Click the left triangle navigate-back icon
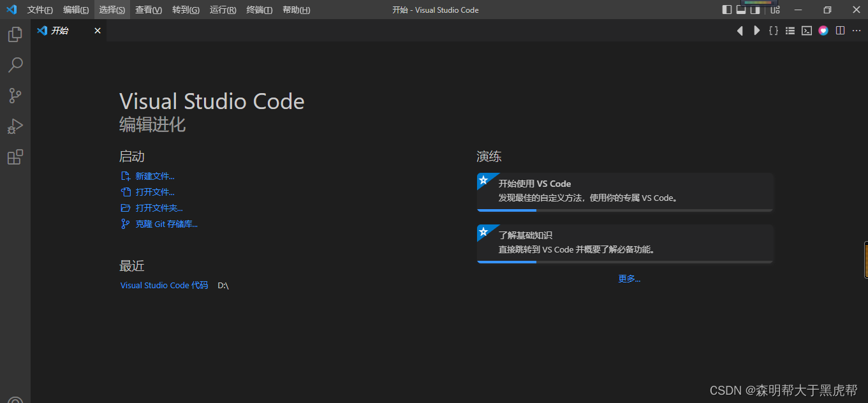 (740, 31)
